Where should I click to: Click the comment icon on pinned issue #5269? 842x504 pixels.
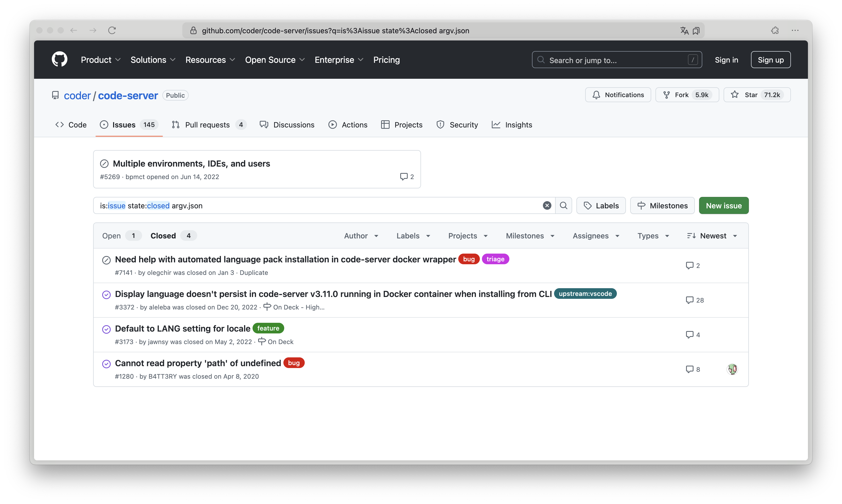(x=403, y=177)
